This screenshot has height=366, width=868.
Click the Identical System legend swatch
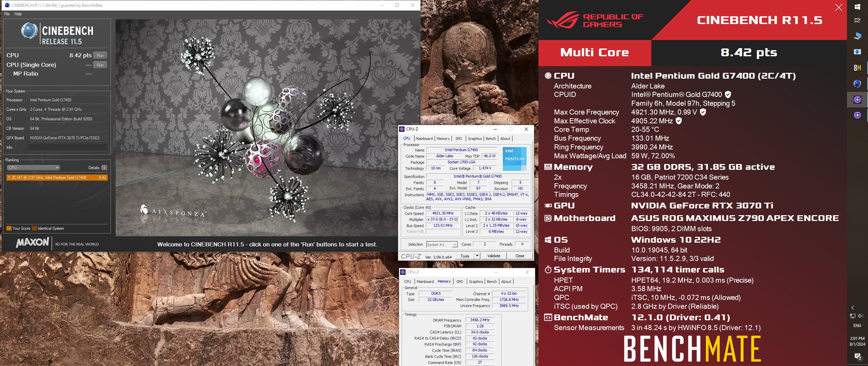tap(34, 228)
